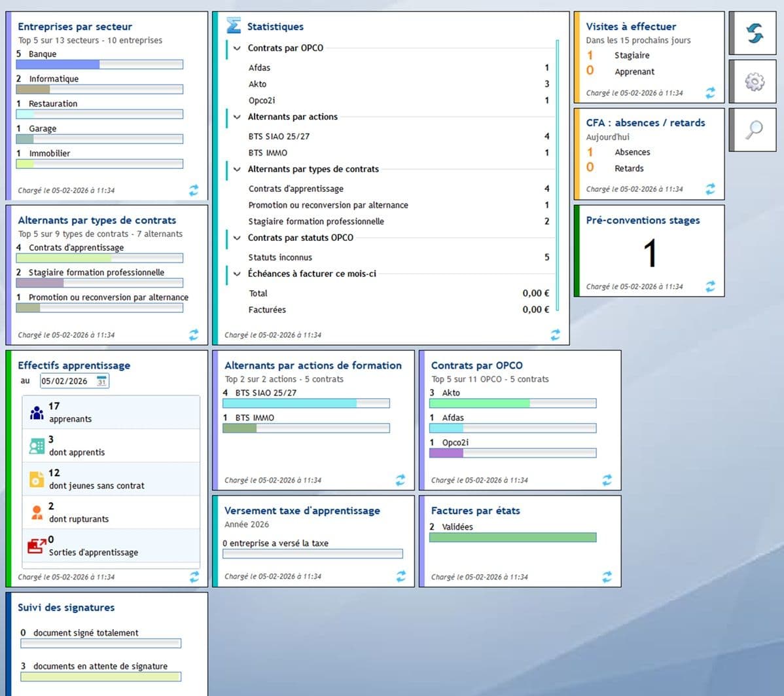Collapse the Alternants par actions section
Viewport: 784px width, 696px height.
click(237, 117)
